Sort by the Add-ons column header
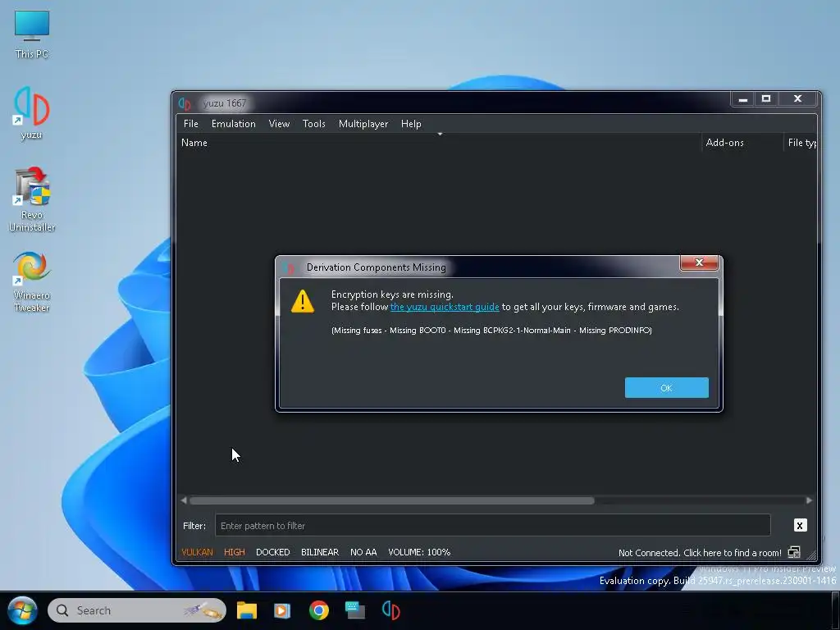 742,143
